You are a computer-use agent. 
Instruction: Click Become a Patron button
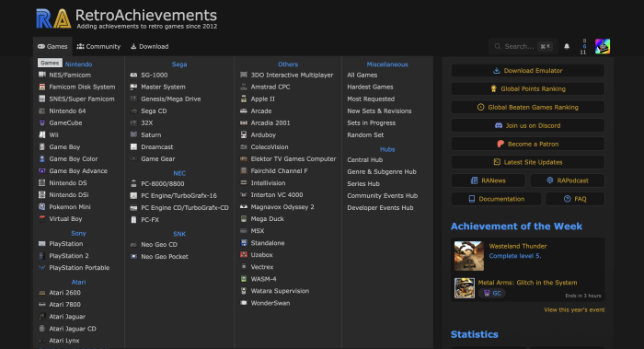tap(528, 144)
